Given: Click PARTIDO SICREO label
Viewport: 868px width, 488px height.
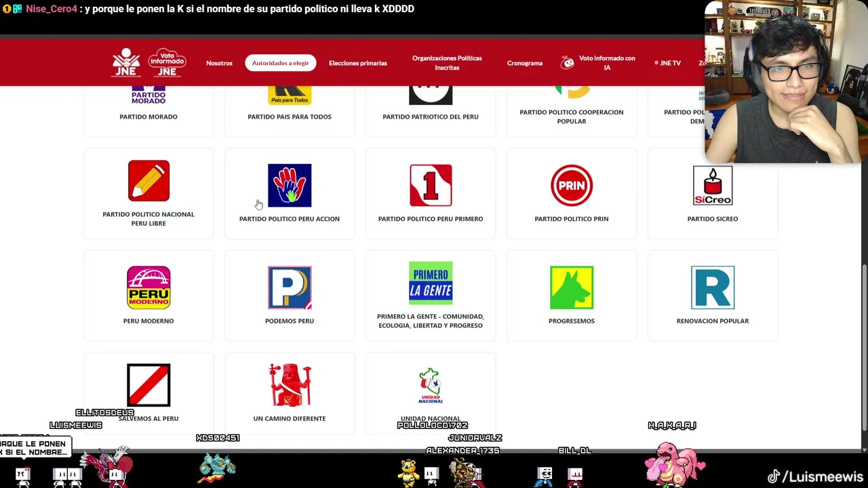Looking at the screenshot, I should pos(713,219).
